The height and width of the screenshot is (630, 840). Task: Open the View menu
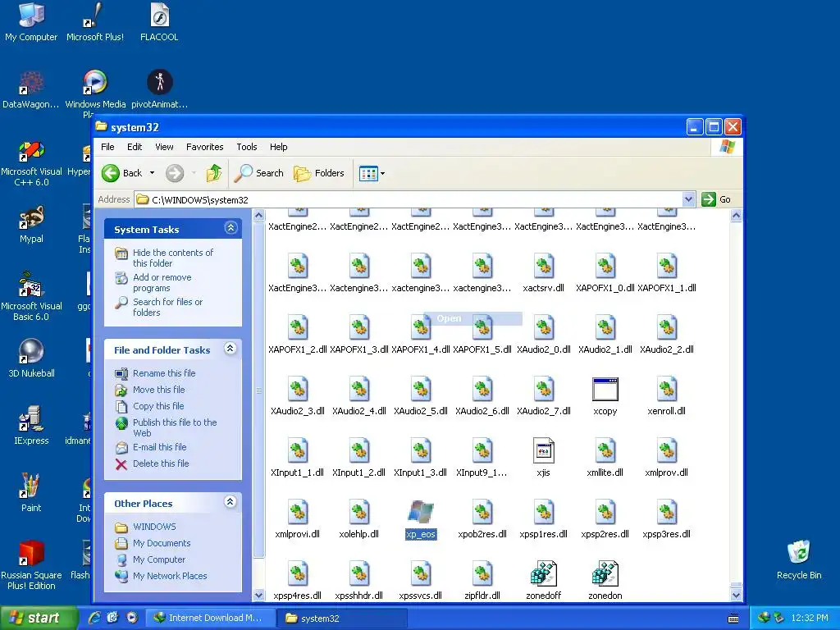pyautogui.click(x=164, y=147)
